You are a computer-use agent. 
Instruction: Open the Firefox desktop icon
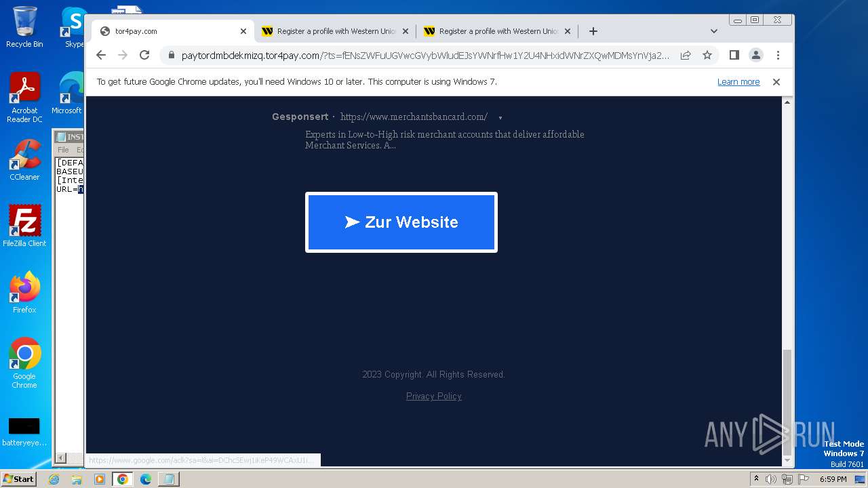point(24,293)
